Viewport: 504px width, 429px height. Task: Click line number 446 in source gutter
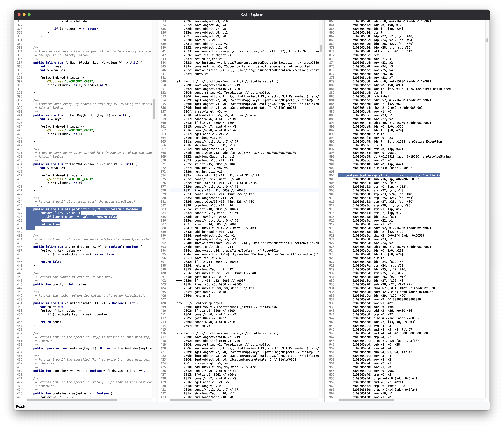pos(19,284)
